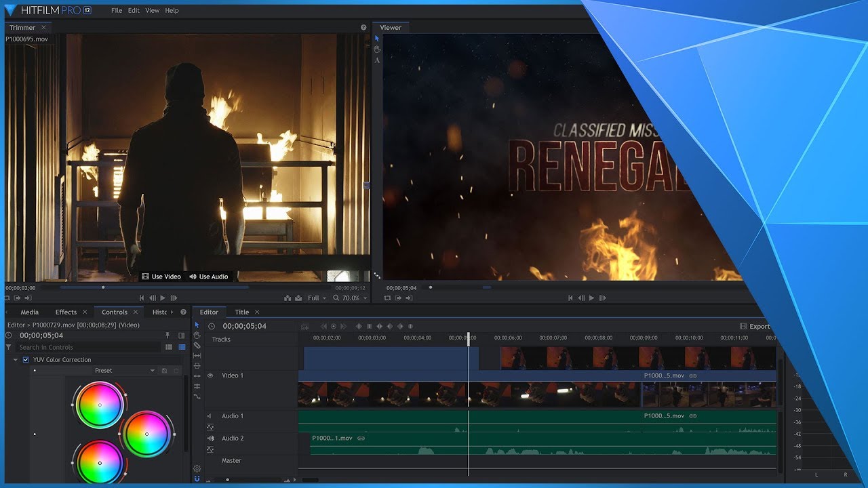868x488 pixels.
Task: Click the Use Video button
Action: (x=161, y=277)
